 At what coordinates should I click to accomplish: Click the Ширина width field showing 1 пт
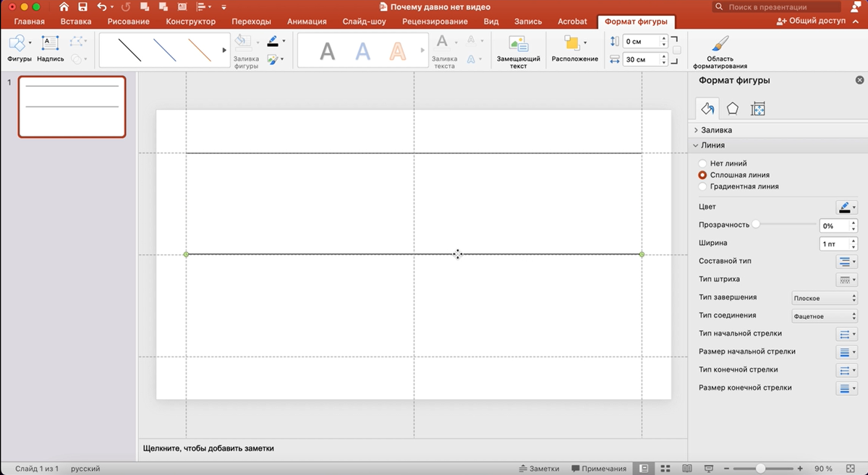(834, 244)
